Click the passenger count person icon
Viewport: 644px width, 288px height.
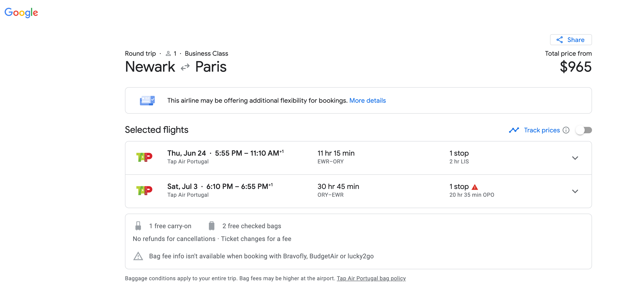[168, 54]
